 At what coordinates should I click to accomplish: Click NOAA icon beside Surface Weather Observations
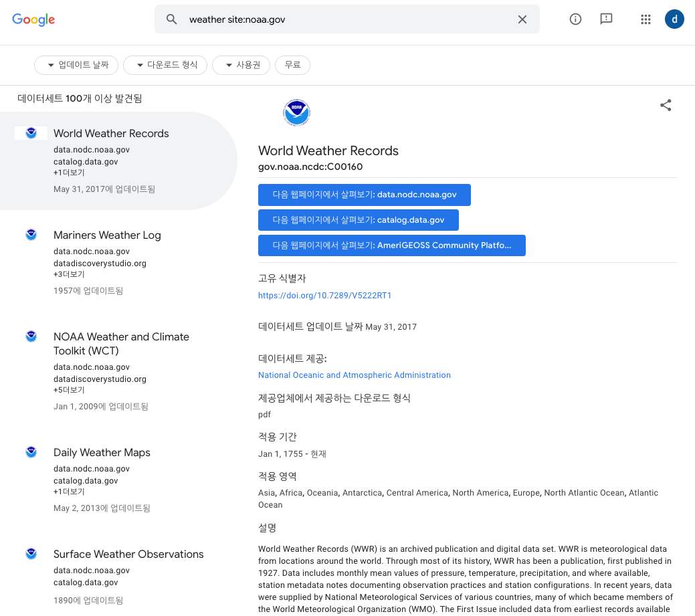pos(31,554)
